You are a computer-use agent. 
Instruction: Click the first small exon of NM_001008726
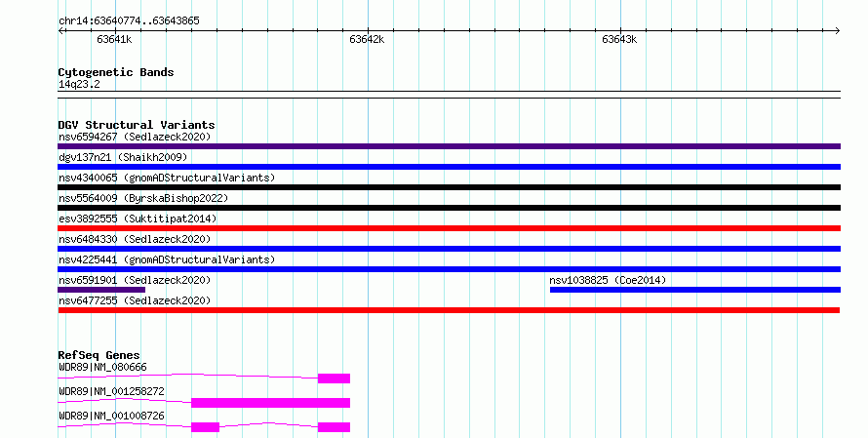[206, 427]
